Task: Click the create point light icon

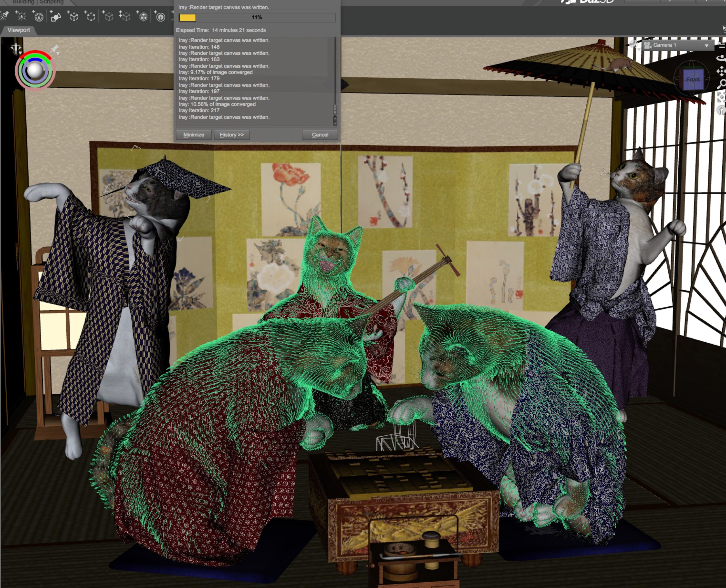Action: 21,16
